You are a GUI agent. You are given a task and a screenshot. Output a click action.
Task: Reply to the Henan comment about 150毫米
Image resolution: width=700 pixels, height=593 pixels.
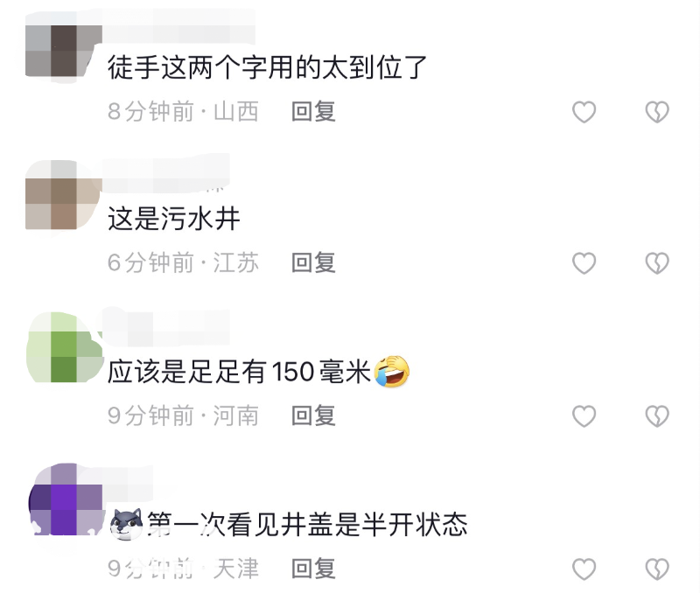[x=313, y=415]
